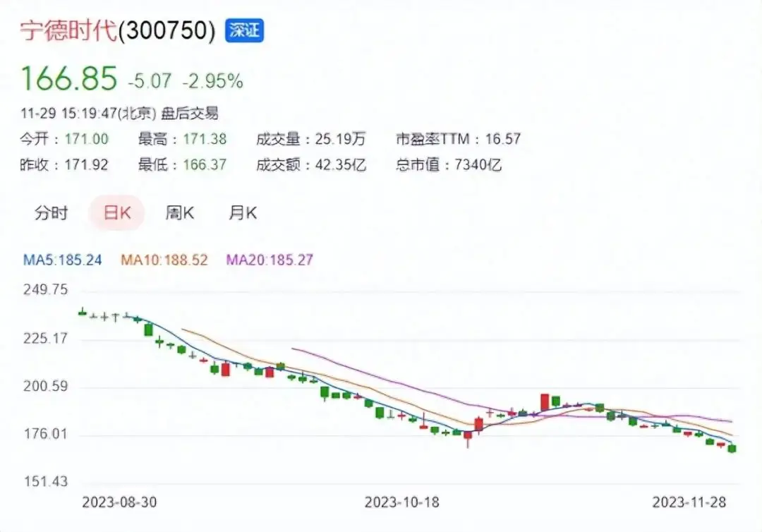Open the 周K weekly chart tab
762x532 pixels.
coord(180,213)
